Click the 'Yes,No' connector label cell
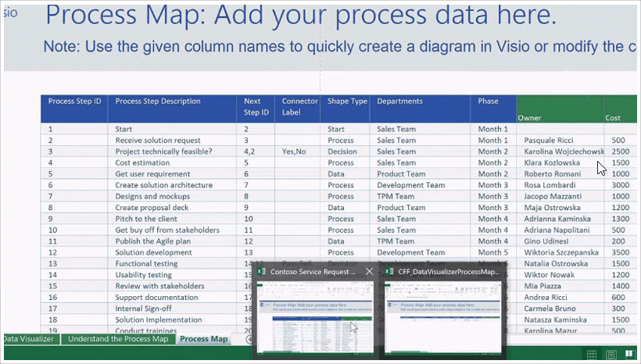This screenshot has height=364, width=641. click(293, 152)
